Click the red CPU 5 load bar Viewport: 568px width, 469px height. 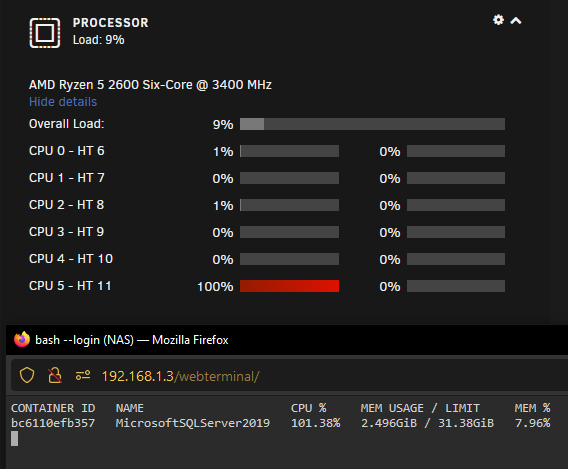[289, 286]
